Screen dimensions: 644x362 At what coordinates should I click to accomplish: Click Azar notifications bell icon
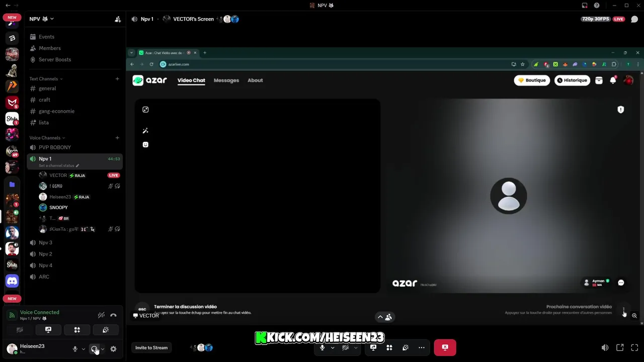click(613, 80)
